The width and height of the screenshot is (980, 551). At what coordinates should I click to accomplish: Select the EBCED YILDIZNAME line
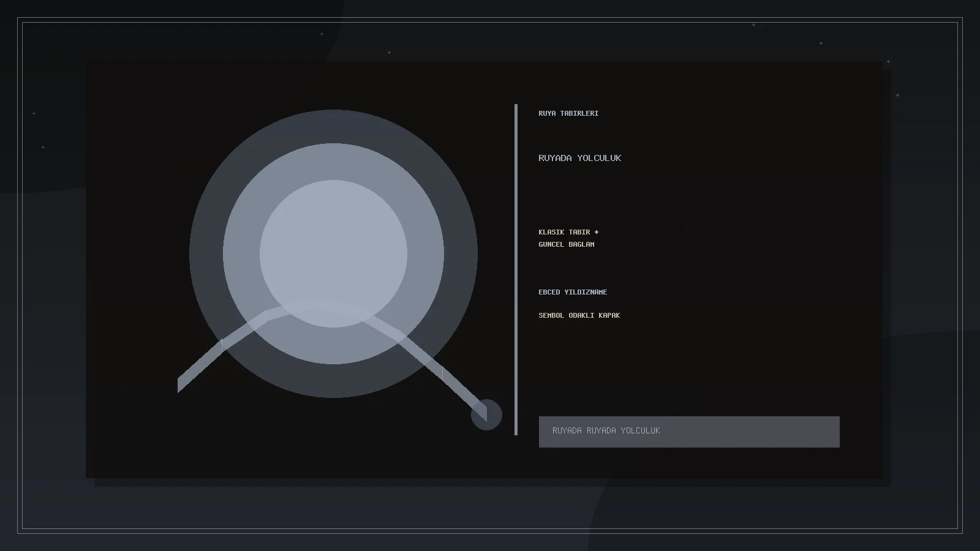(x=573, y=292)
